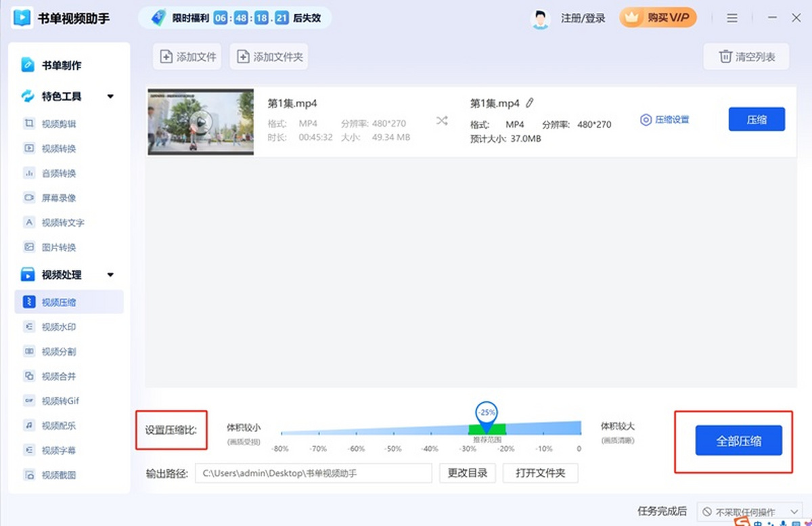Click the 添加文件 button
The width and height of the screenshot is (812, 526).
[x=187, y=57]
